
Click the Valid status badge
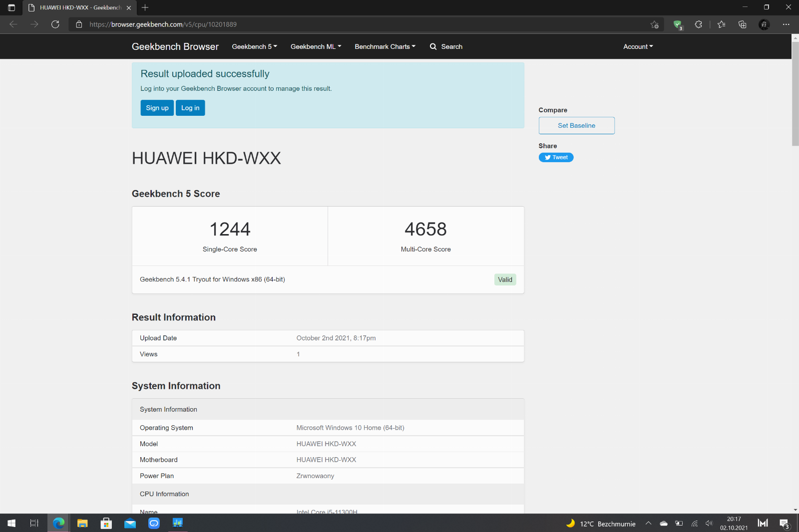(x=505, y=279)
